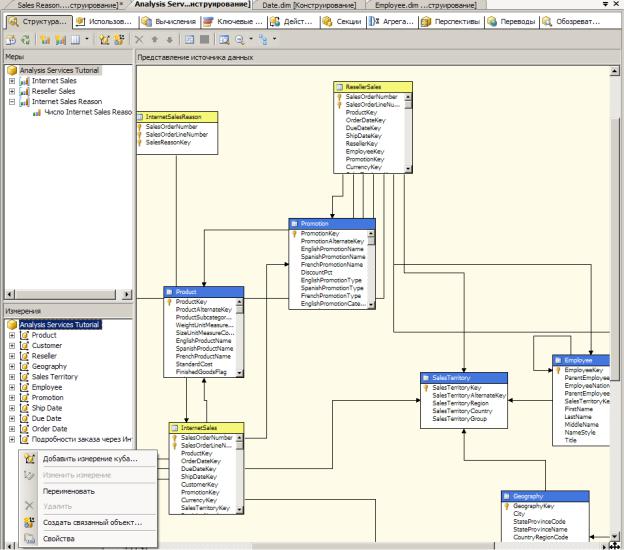Expand the Reseller dimension node
624x550 pixels.
click(x=12, y=356)
